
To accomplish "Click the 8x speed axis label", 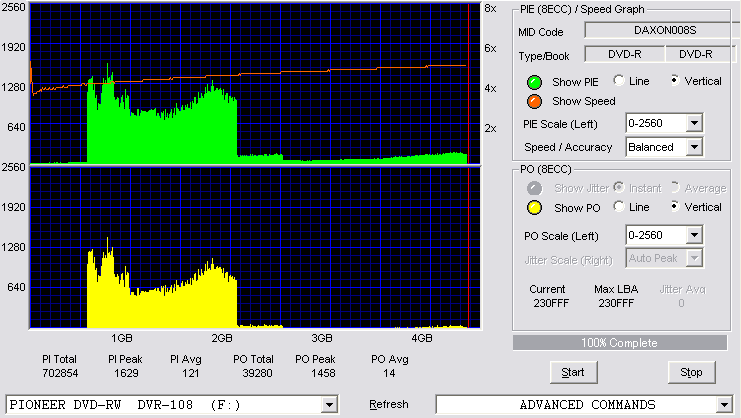I will [490, 9].
